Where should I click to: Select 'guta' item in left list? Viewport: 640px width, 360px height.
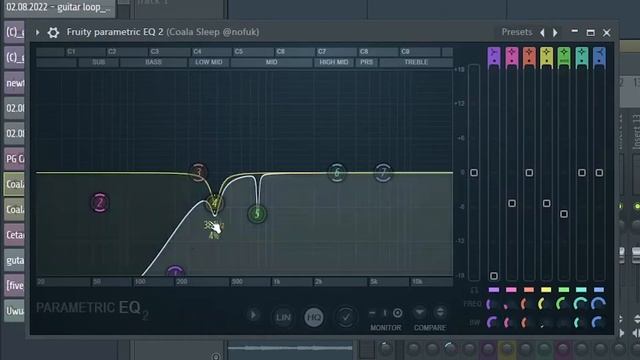[x=14, y=260]
